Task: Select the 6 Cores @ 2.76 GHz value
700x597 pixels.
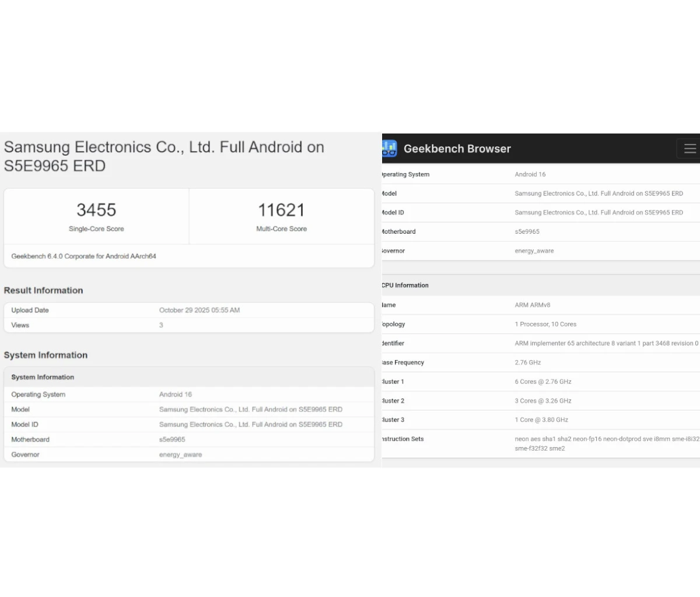Action: point(543,382)
